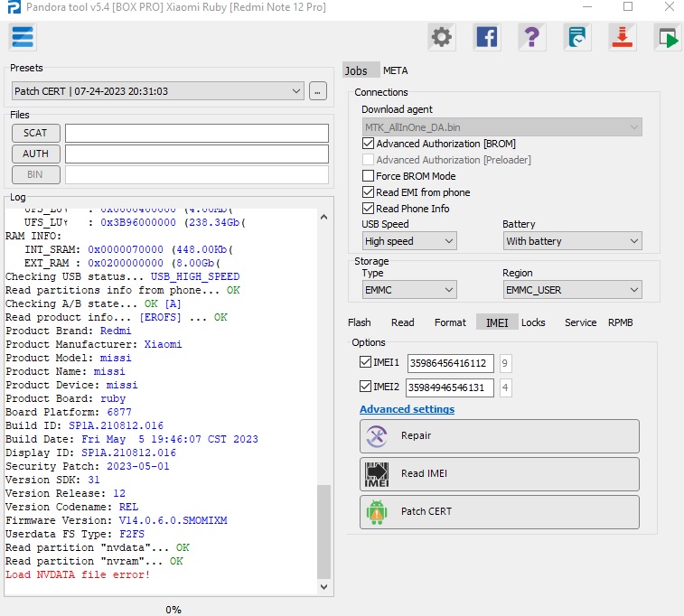Open the Storage Region dropdown
Screen dimensions: 684x616
[x=573, y=290]
